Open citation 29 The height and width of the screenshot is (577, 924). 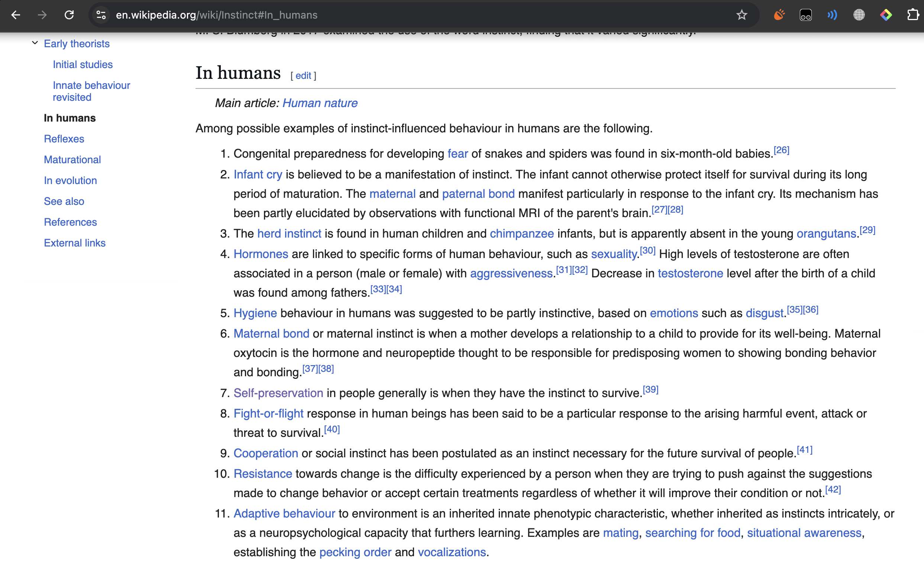867,230
